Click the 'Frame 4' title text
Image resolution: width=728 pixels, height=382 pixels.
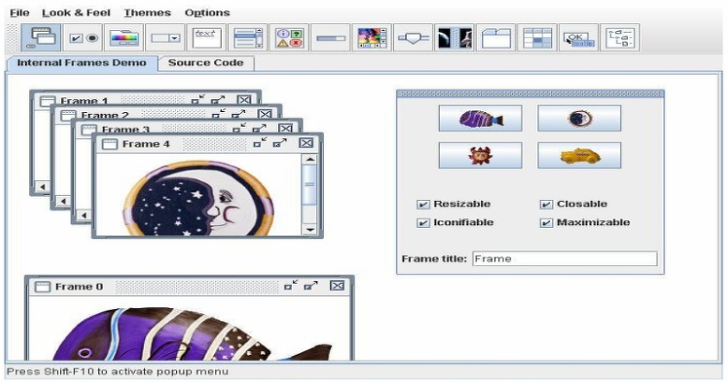click(x=146, y=144)
